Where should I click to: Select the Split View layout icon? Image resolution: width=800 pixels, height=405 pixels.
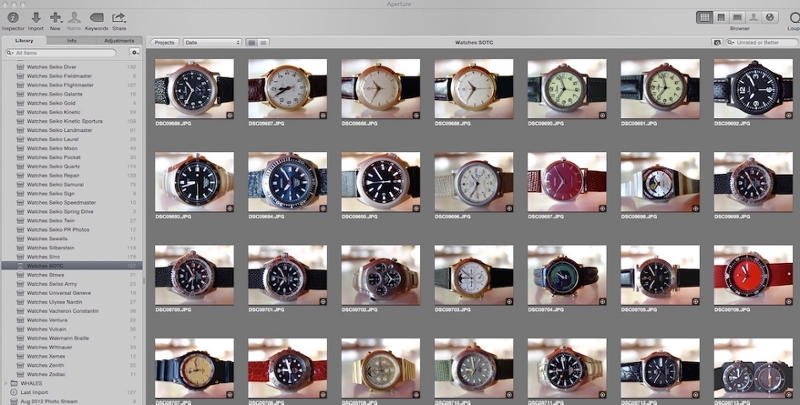tap(721, 17)
